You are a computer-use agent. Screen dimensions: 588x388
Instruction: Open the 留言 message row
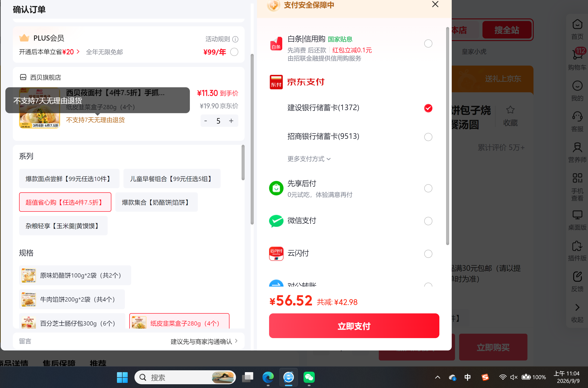click(129, 341)
